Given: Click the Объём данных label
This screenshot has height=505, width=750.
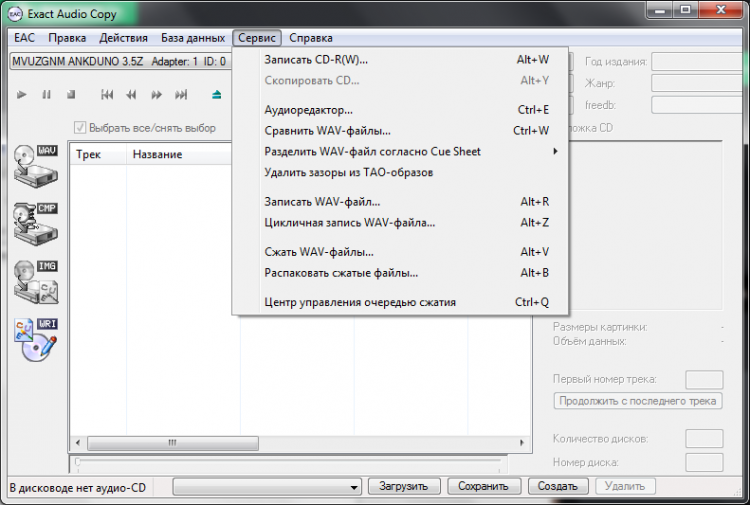Looking at the screenshot, I should (x=589, y=341).
